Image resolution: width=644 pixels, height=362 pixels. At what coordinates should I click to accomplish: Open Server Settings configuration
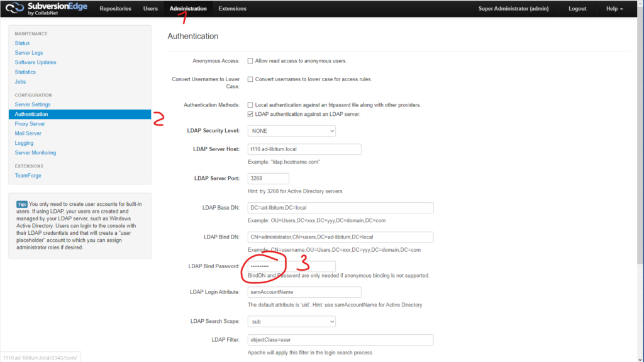(33, 105)
